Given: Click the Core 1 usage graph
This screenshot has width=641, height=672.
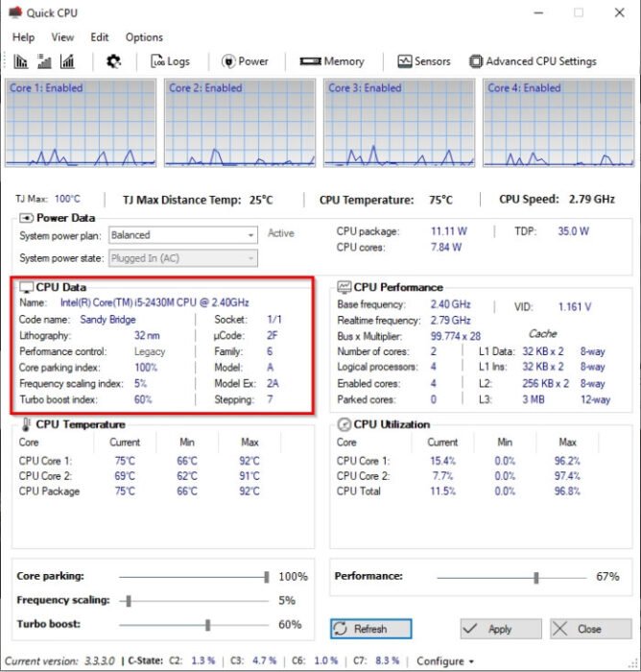Looking at the screenshot, I should coord(81,123).
